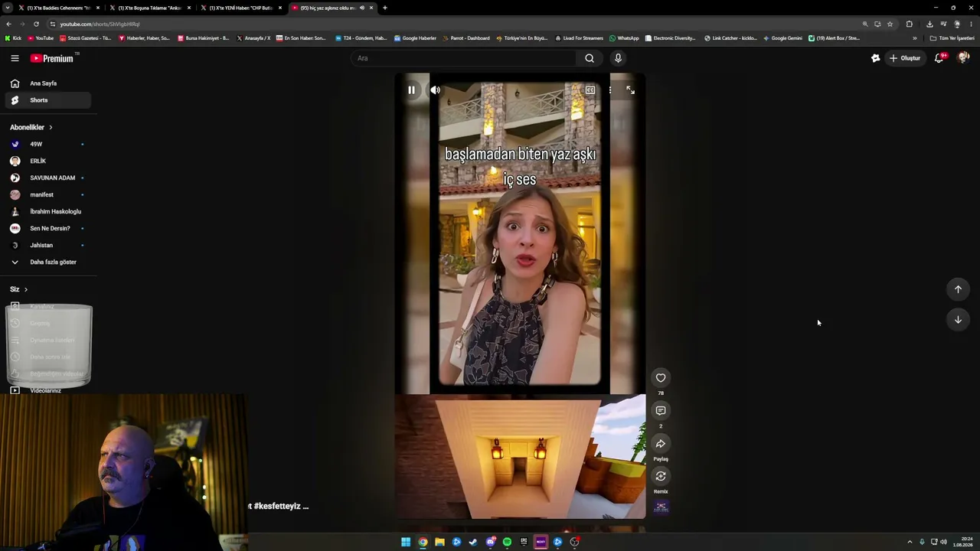Bookmark this page with the star

tap(890, 24)
